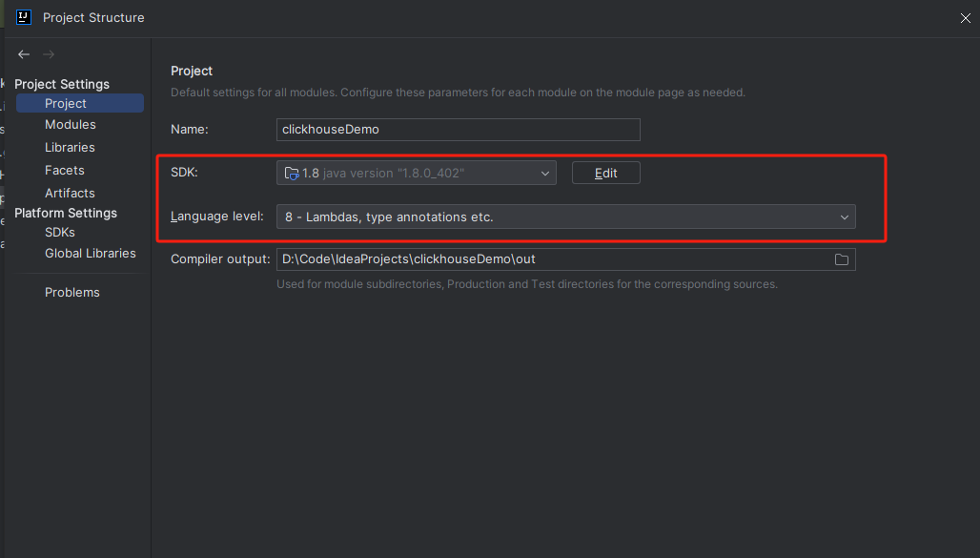980x558 pixels.
Task: Click the Name label
Action: point(190,129)
